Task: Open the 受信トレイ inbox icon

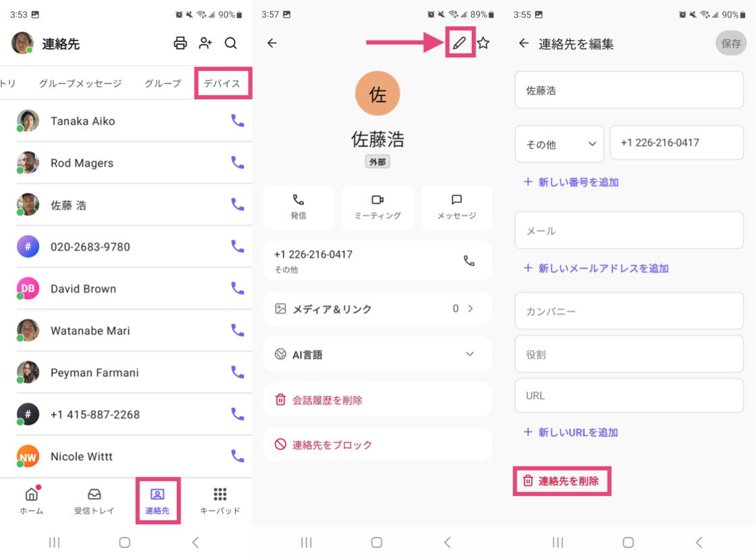Action: (x=94, y=501)
